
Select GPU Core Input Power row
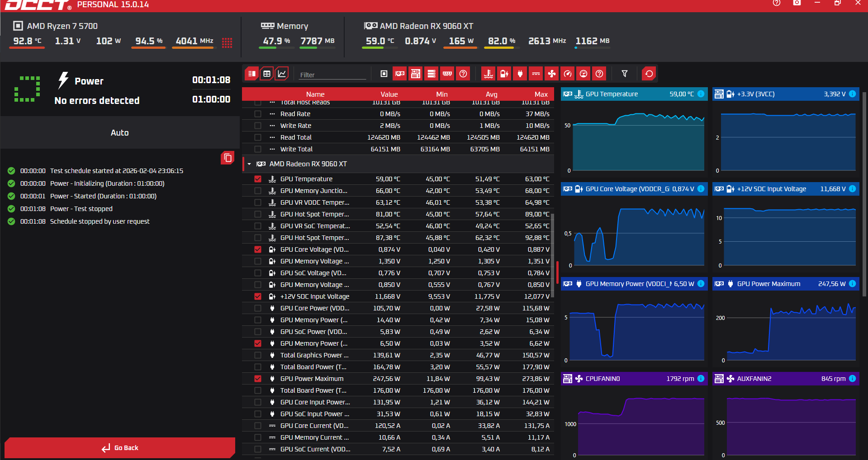[x=398, y=402]
